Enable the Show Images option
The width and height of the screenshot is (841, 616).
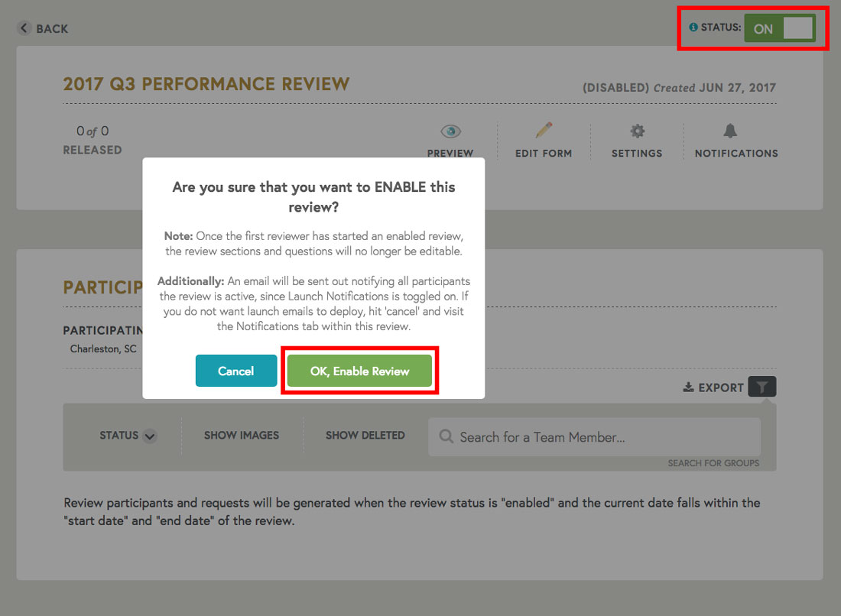click(x=242, y=435)
